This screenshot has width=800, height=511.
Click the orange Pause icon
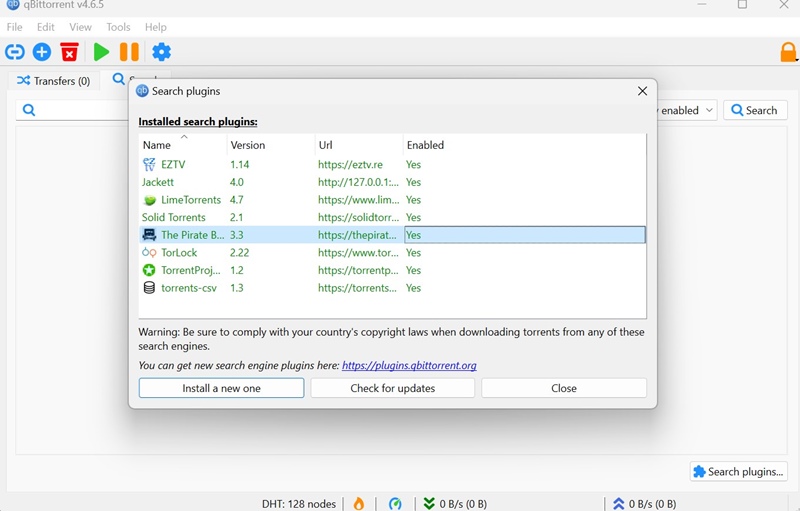click(129, 52)
